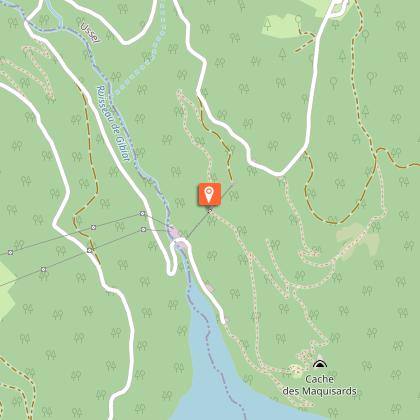The width and height of the screenshot is (420, 420).
Task: Select the small pink building beside the lakeside road
Action: click(209, 287)
